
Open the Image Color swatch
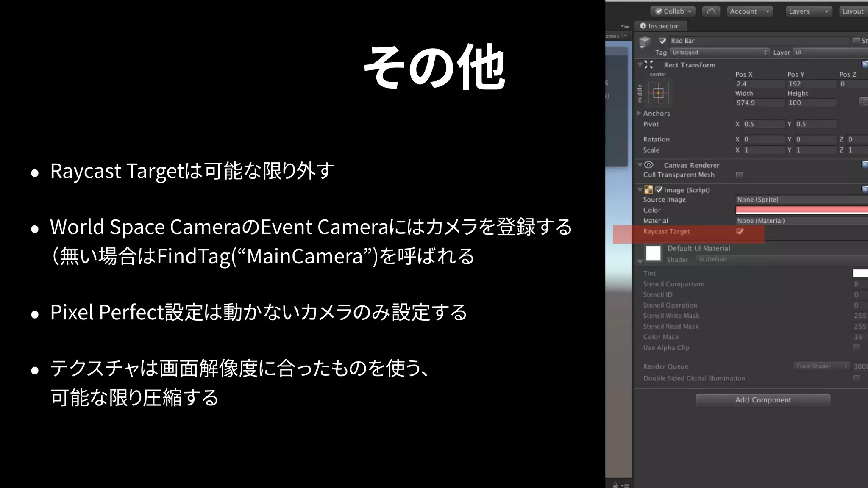(x=802, y=210)
